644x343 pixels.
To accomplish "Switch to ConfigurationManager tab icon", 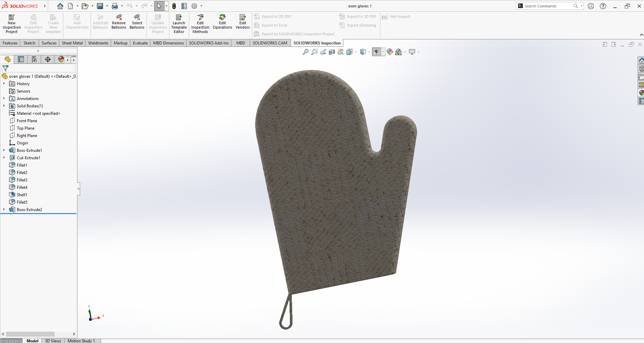I will 34,60.
